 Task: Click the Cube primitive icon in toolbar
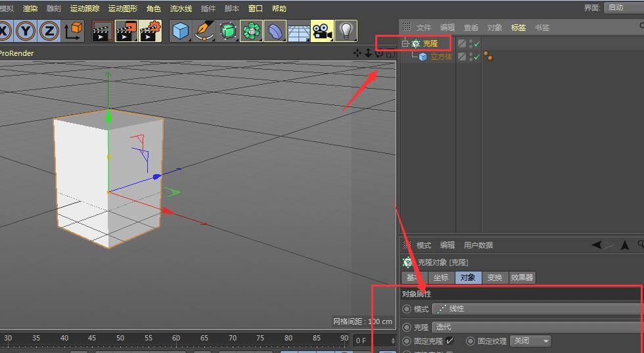[x=181, y=31]
